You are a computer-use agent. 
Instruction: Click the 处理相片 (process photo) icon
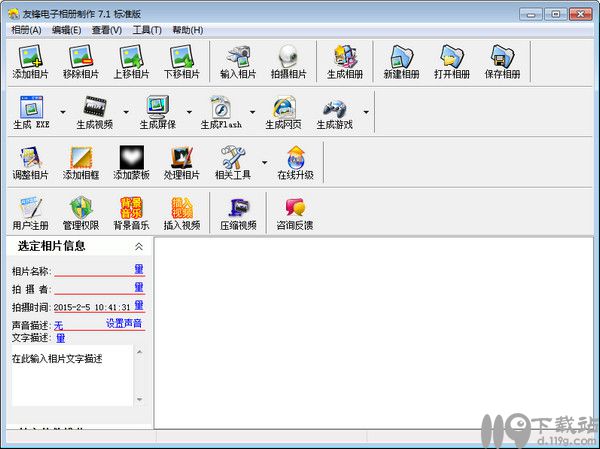tap(182, 157)
